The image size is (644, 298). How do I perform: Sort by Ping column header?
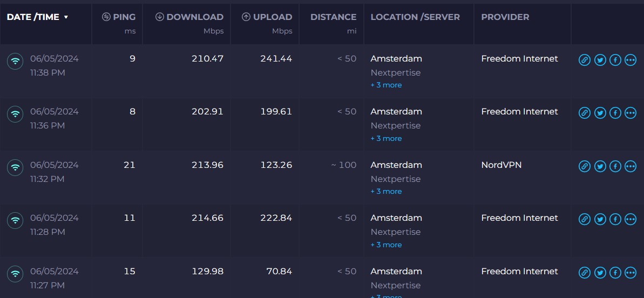[119, 17]
